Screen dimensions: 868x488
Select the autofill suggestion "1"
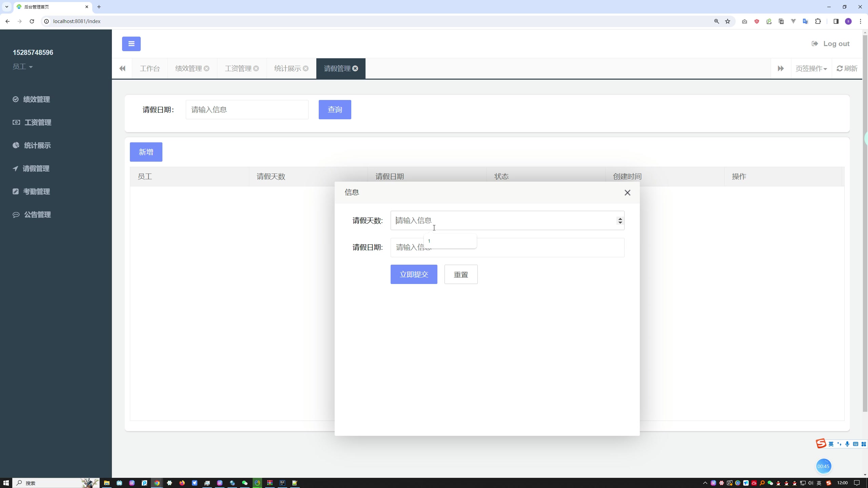pyautogui.click(x=450, y=241)
